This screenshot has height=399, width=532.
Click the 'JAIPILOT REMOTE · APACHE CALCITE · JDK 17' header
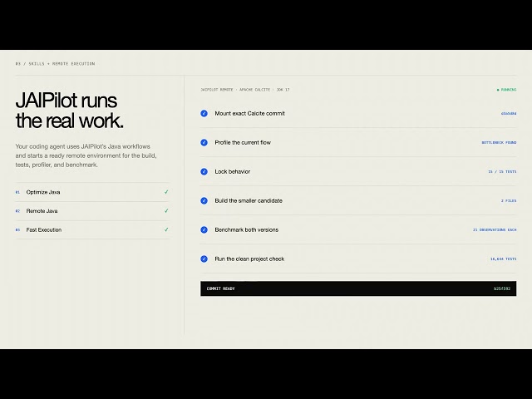(245, 90)
